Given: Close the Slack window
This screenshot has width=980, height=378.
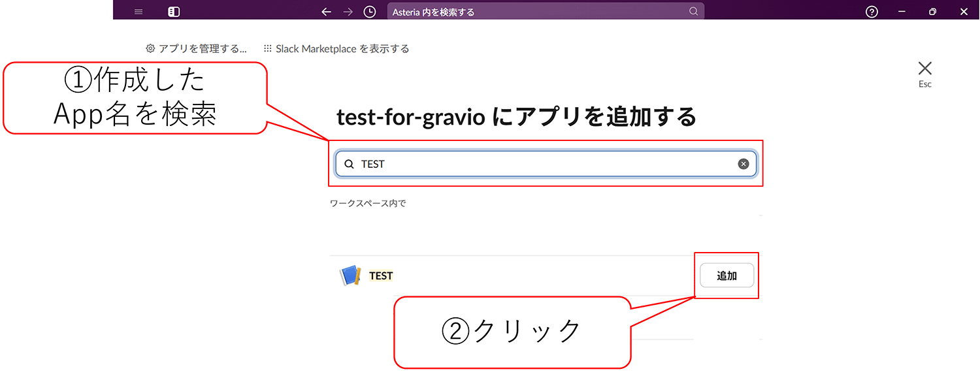Looking at the screenshot, I should (x=964, y=12).
